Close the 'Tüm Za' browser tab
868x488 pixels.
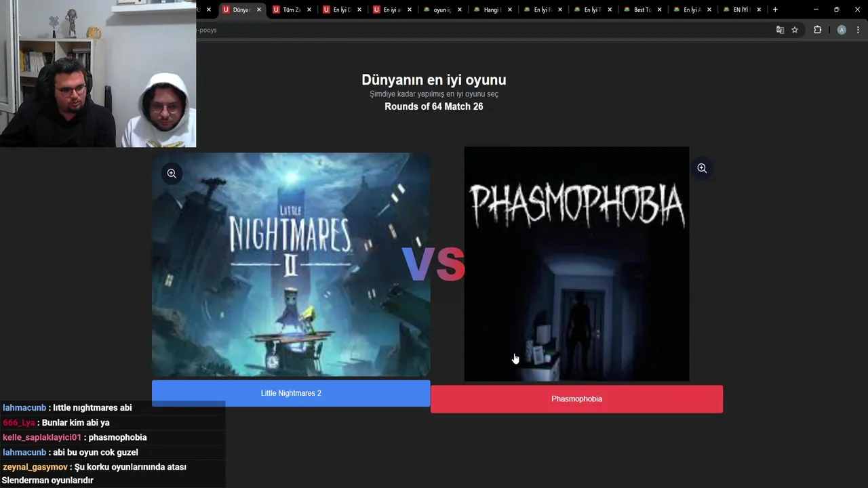(309, 9)
